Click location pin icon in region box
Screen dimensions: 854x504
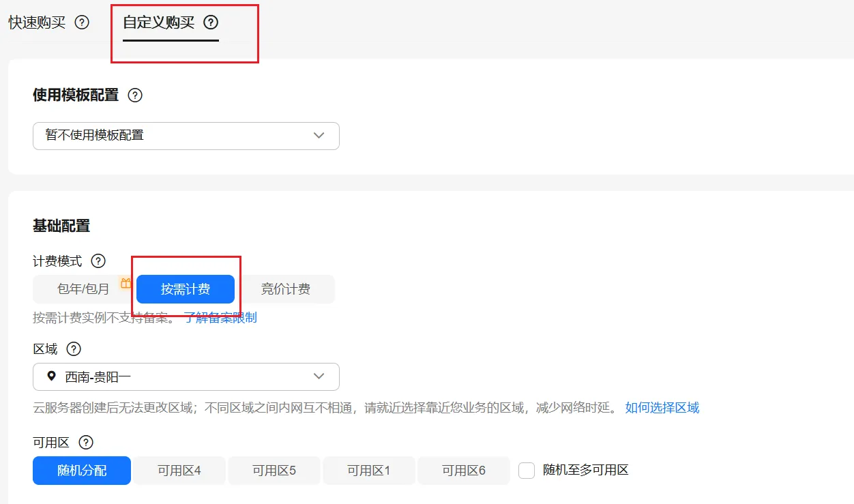[51, 376]
